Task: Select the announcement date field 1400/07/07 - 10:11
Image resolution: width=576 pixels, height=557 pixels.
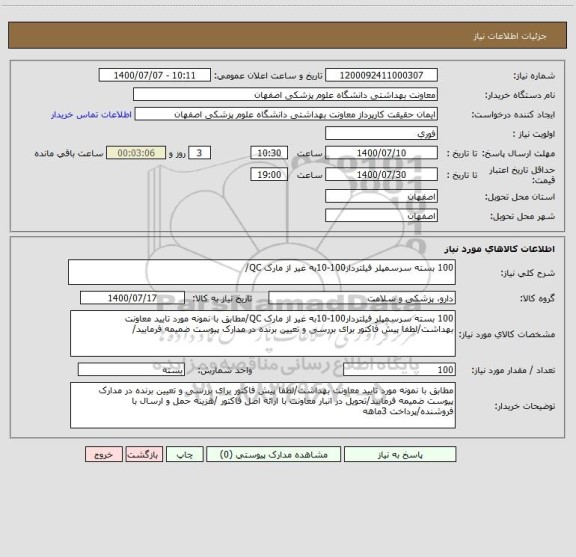Action: [x=155, y=75]
